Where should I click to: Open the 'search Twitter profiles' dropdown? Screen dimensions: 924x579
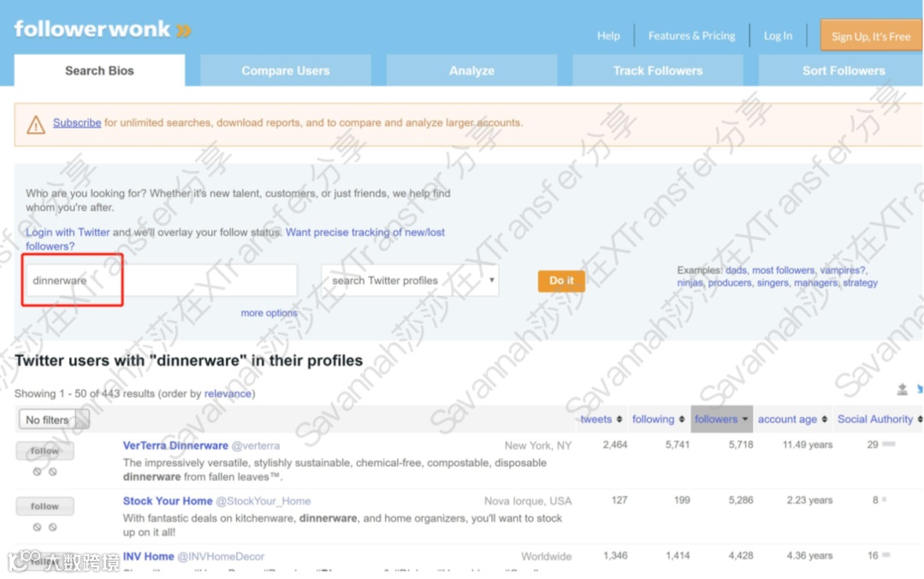(x=410, y=281)
